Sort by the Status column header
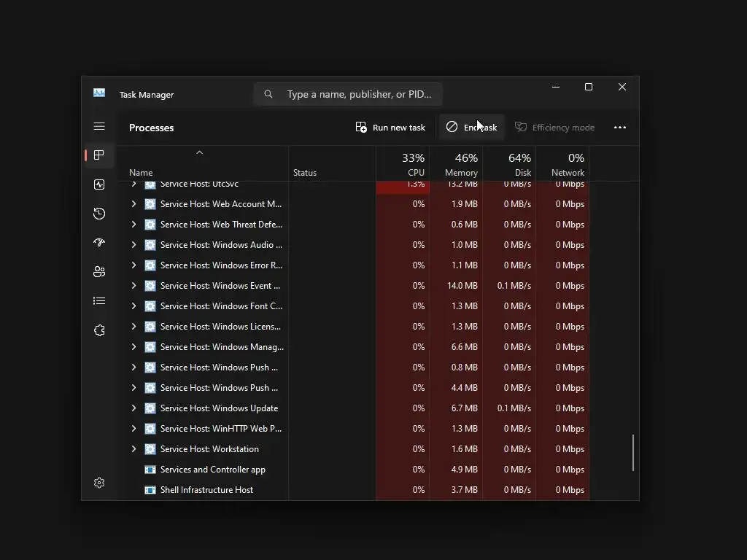747x560 pixels. (332, 163)
